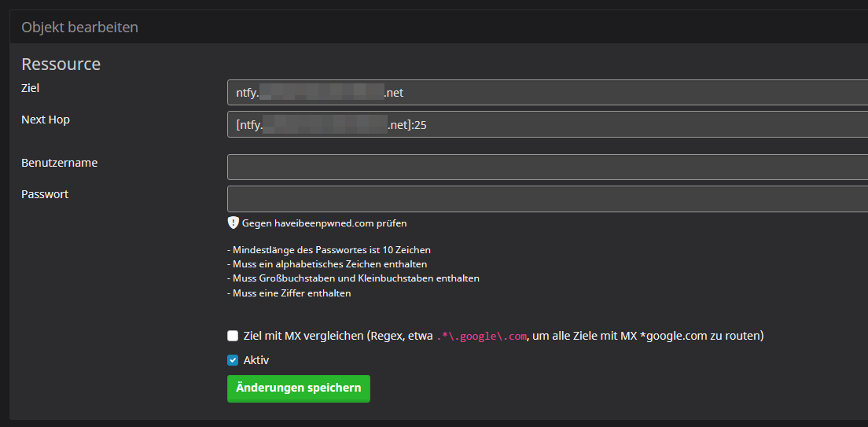Focus the Ziel hostname input field
Viewport: 868px width, 427px height.
pos(542,93)
